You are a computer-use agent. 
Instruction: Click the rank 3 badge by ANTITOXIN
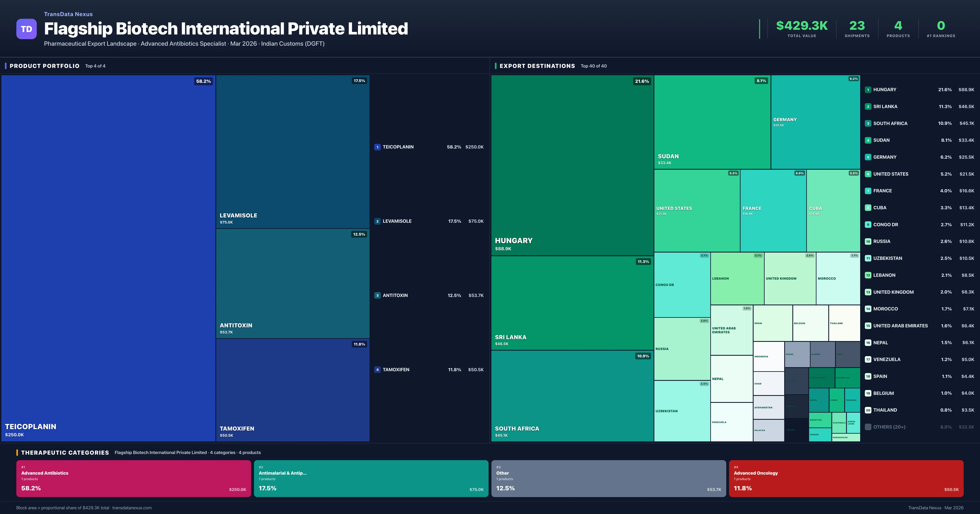point(377,295)
